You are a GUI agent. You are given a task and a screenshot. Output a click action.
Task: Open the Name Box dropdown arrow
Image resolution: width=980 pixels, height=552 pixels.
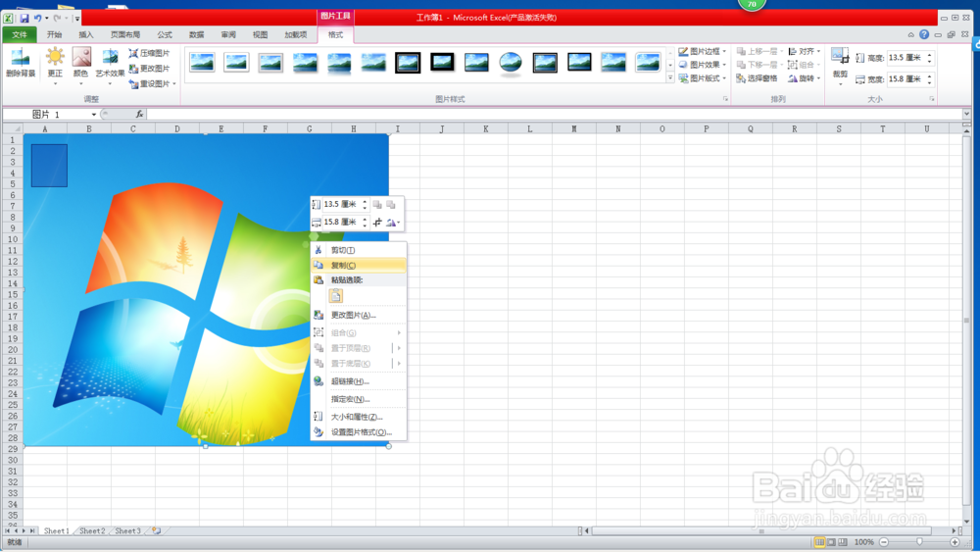point(94,115)
